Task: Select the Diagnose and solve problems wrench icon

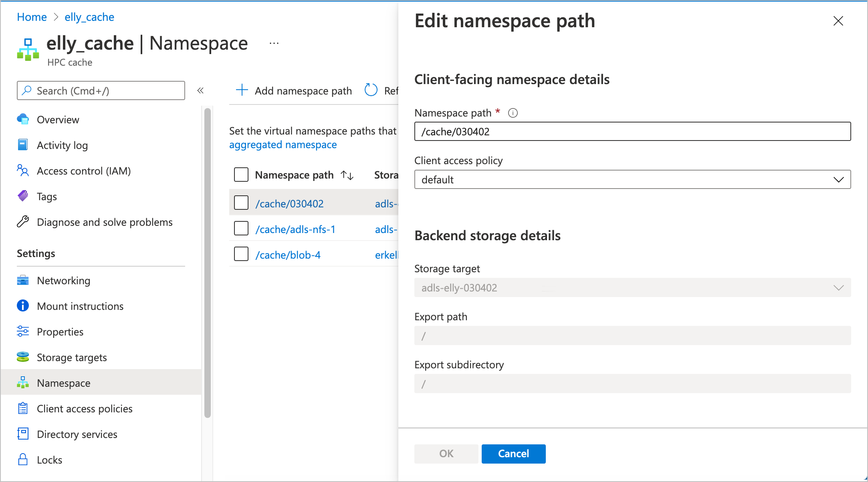Action: pyautogui.click(x=23, y=222)
